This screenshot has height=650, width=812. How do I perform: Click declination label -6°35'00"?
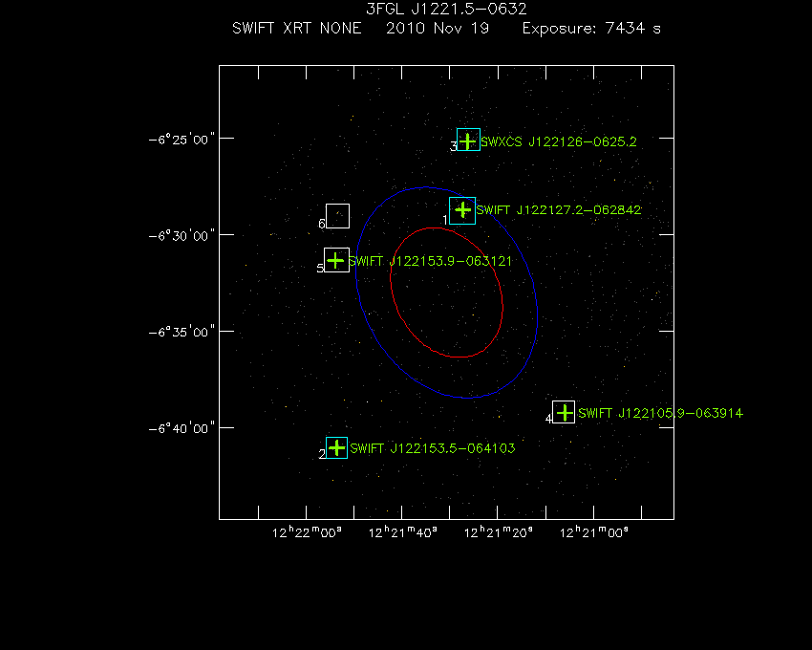[x=182, y=332]
